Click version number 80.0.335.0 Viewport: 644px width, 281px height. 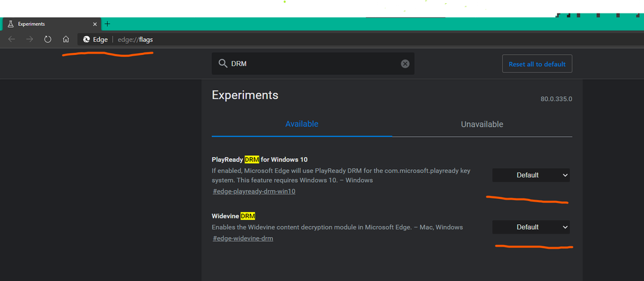[x=556, y=99]
